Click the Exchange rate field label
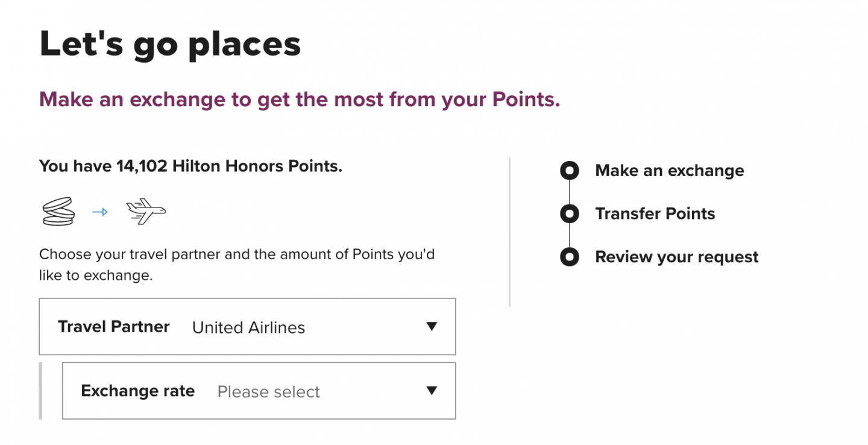The height and width of the screenshot is (445, 868). click(137, 391)
